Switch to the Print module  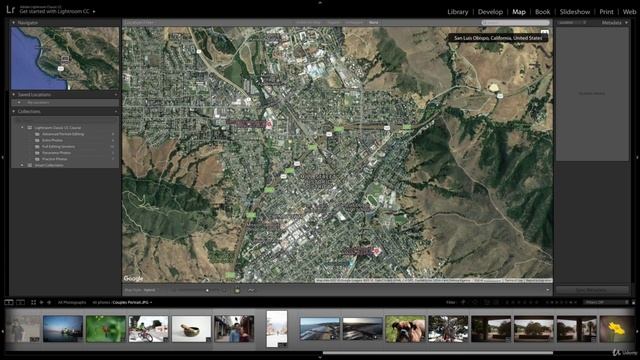[607, 12]
